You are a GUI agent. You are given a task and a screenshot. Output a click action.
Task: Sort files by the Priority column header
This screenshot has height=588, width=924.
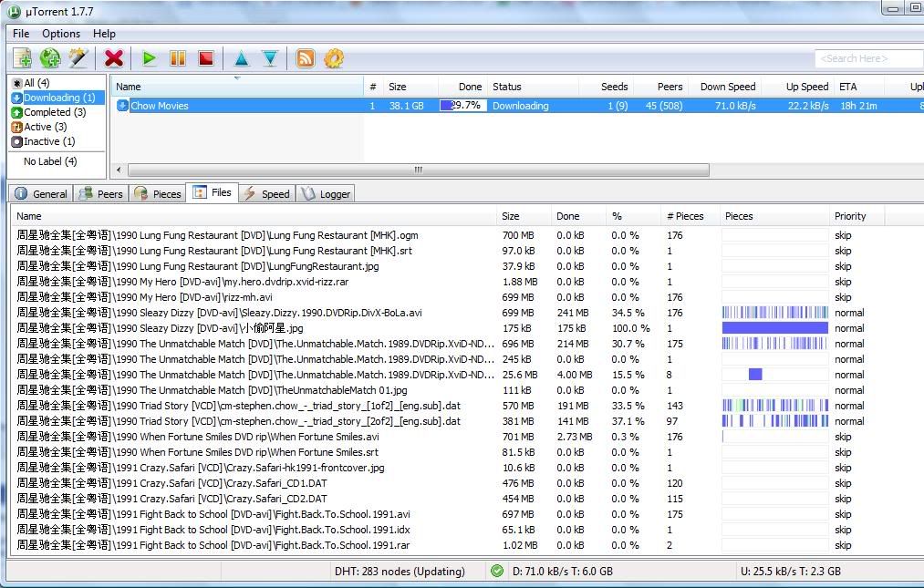[857, 216]
